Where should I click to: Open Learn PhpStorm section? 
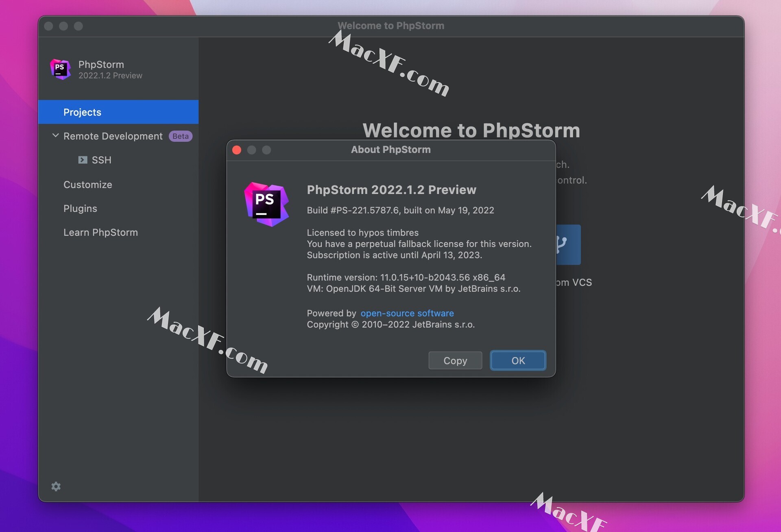pyautogui.click(x=100, y=232)
